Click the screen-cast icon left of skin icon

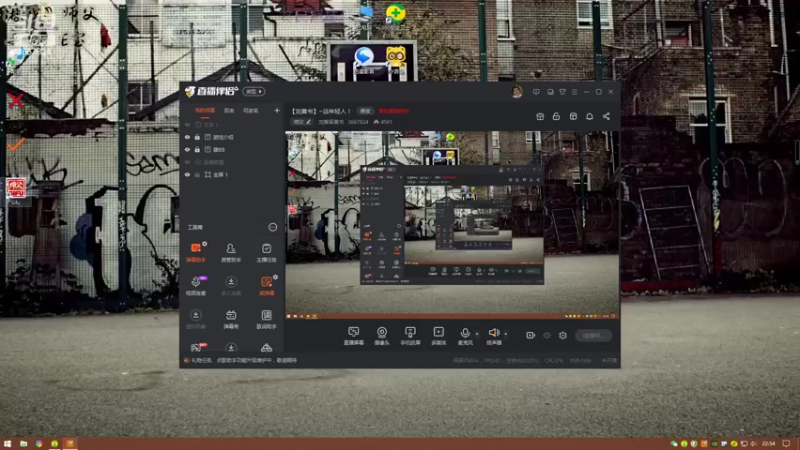click(550, 92)
